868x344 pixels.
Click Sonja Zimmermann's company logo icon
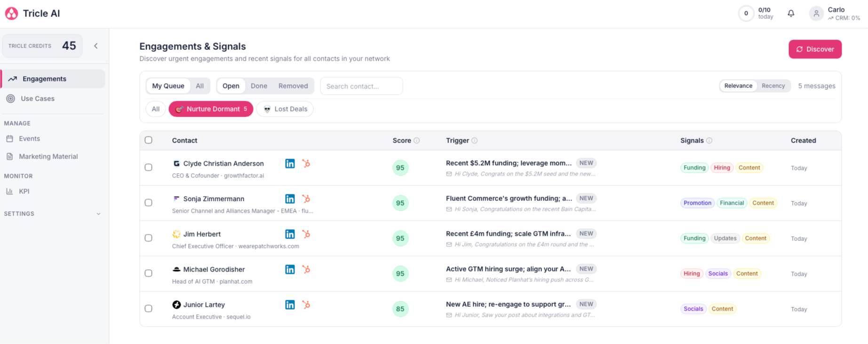pos(176,199)
